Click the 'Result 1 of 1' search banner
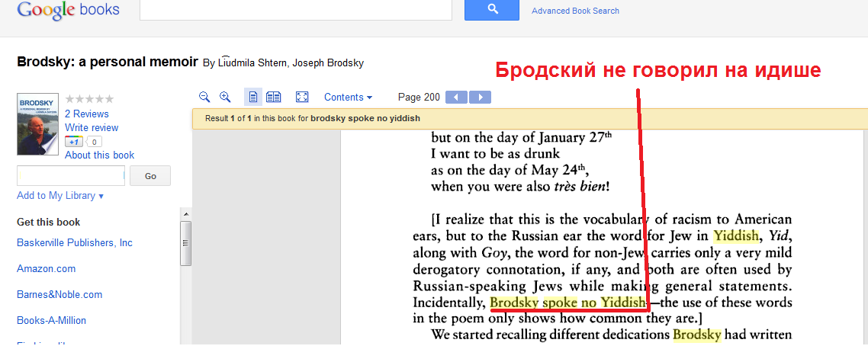 pos(530,118)
